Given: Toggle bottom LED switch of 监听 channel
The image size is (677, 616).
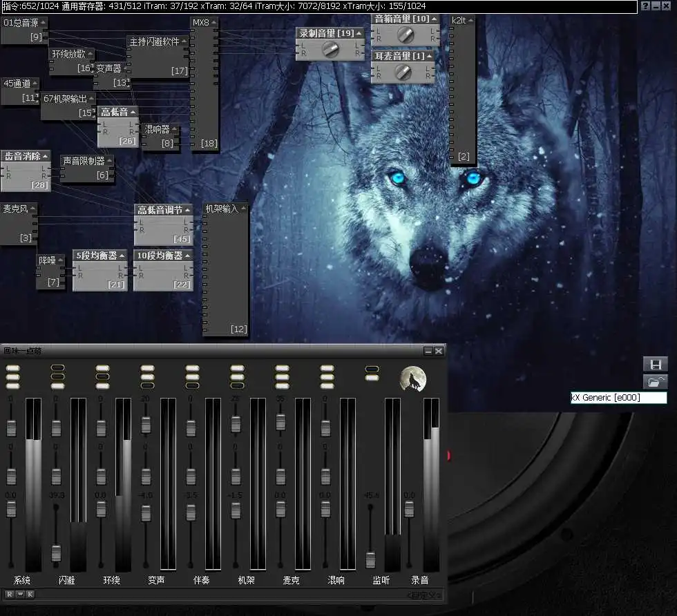Looking at the screenshot, I should 372,378.
